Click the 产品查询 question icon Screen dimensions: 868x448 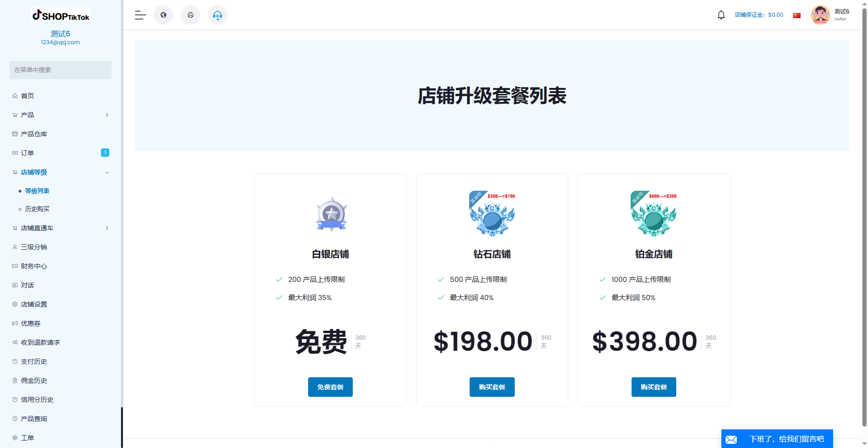click(15, 419)
